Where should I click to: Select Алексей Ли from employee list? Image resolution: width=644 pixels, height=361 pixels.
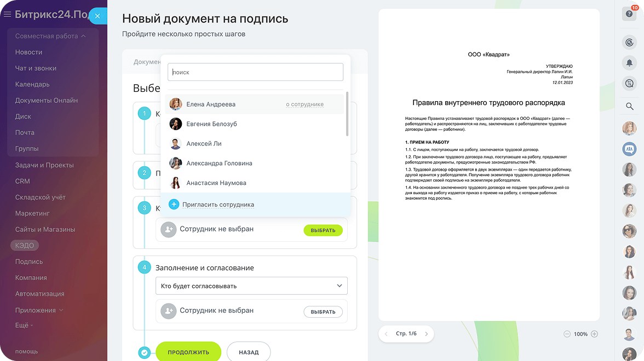(204, 144)
